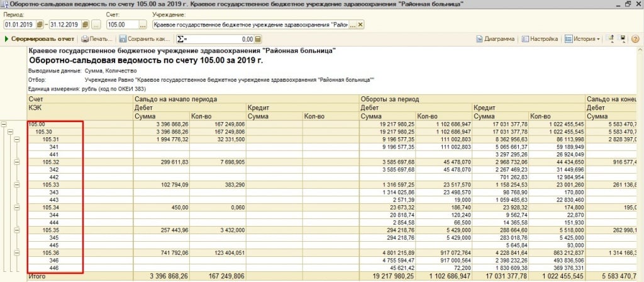The image size is (644, 282).
Task: Click the help question mark icon
Action: (x=636, y=39)
